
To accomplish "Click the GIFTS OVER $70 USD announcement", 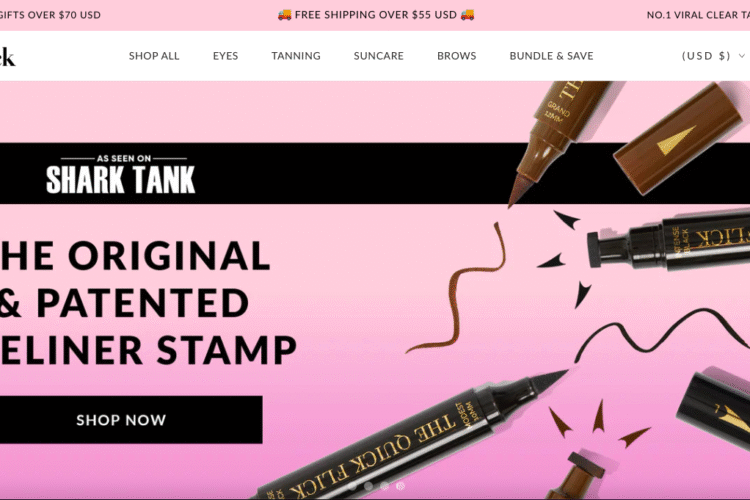I will point(50,15).
